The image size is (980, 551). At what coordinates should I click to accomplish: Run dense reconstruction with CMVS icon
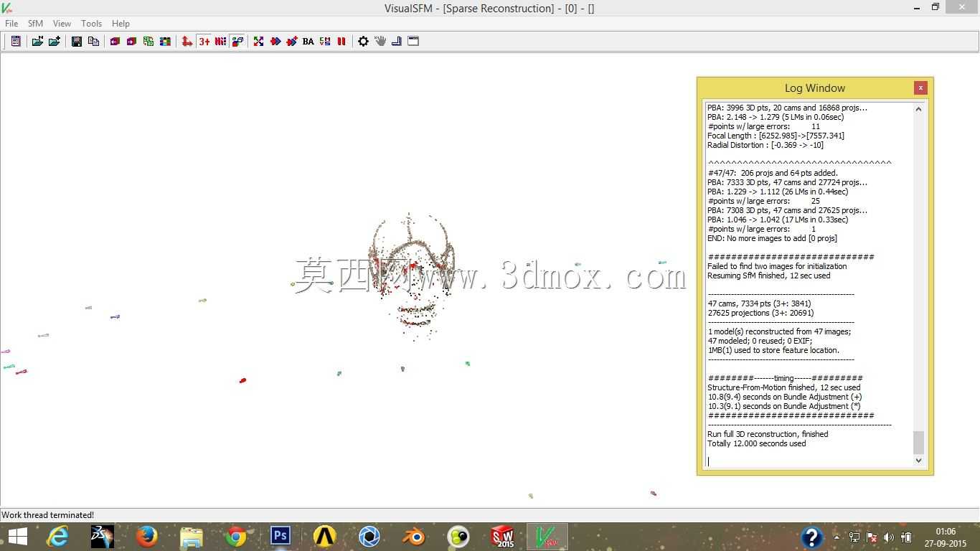[325, 42]
